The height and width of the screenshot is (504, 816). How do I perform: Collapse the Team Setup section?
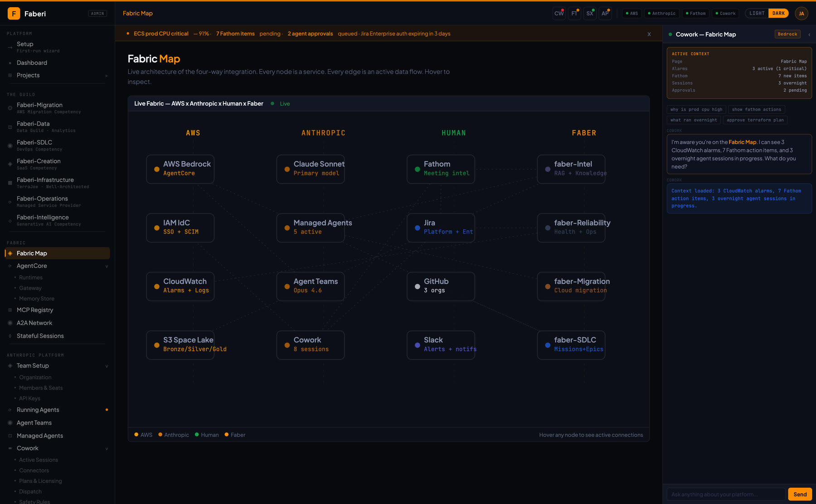[x=107, y=366]
